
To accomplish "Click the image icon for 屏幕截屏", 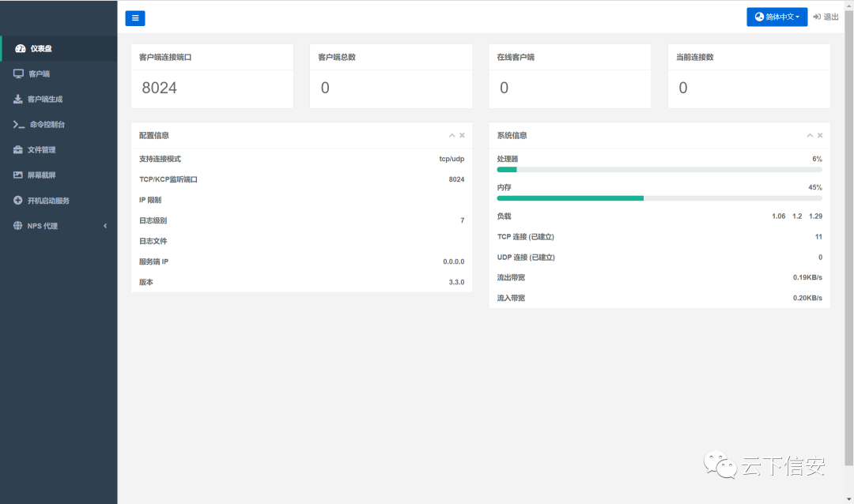I will click(18, 175).
